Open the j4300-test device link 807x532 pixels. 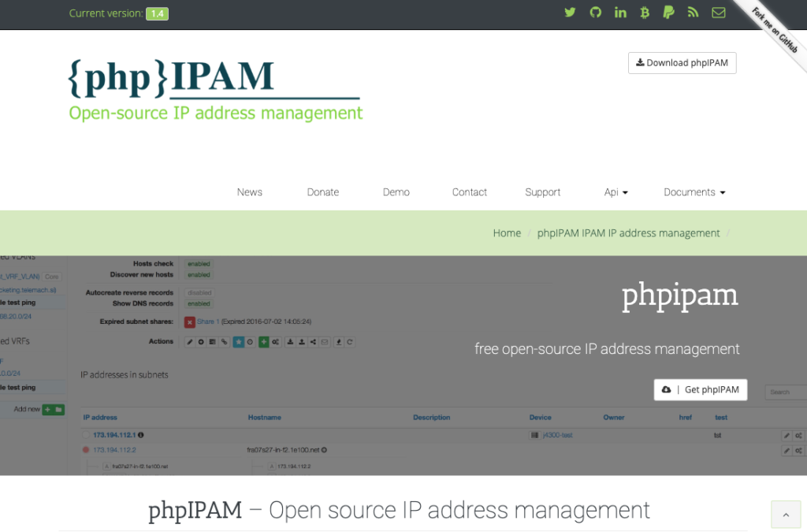click(x=557, y=435)
